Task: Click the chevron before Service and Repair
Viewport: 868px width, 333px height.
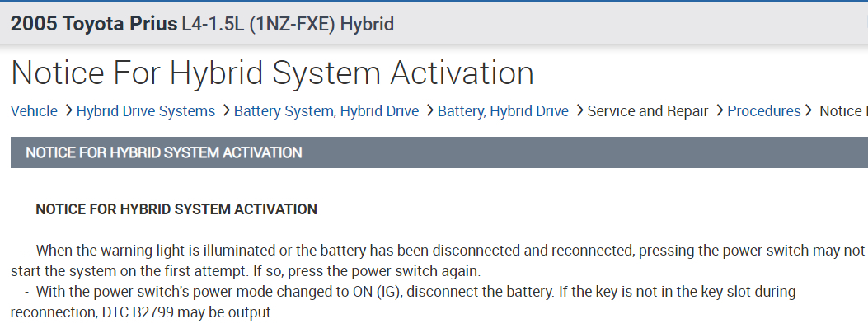Action: (579, 111)
